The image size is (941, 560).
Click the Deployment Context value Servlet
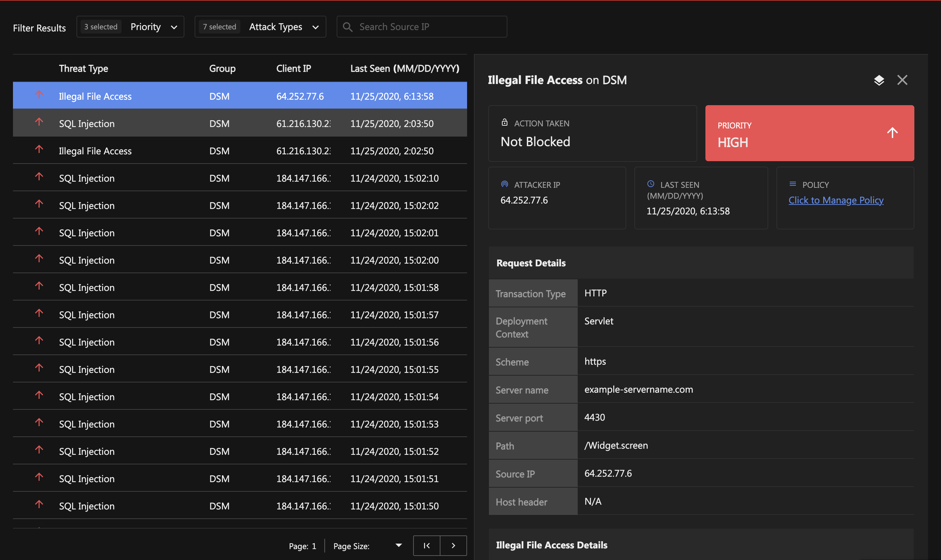pyautogui.click(x=599, y=321)
